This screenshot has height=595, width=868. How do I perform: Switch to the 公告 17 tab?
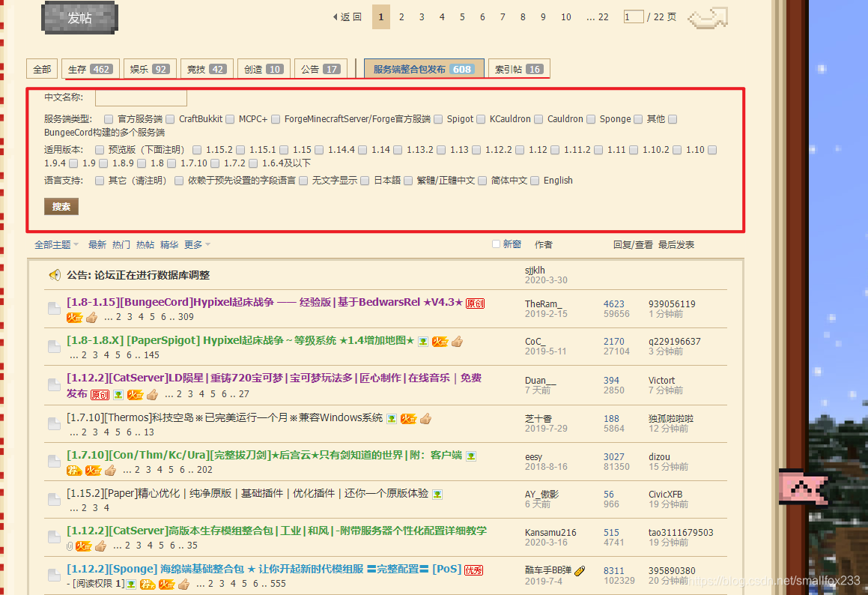(321, 69)
